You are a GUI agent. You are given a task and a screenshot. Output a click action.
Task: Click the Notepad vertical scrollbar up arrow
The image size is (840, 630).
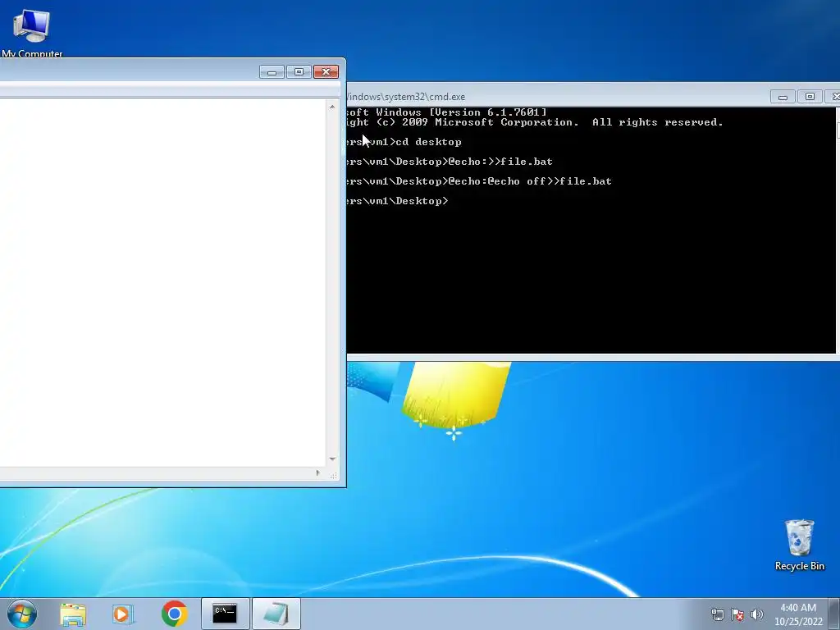(332, 107)
